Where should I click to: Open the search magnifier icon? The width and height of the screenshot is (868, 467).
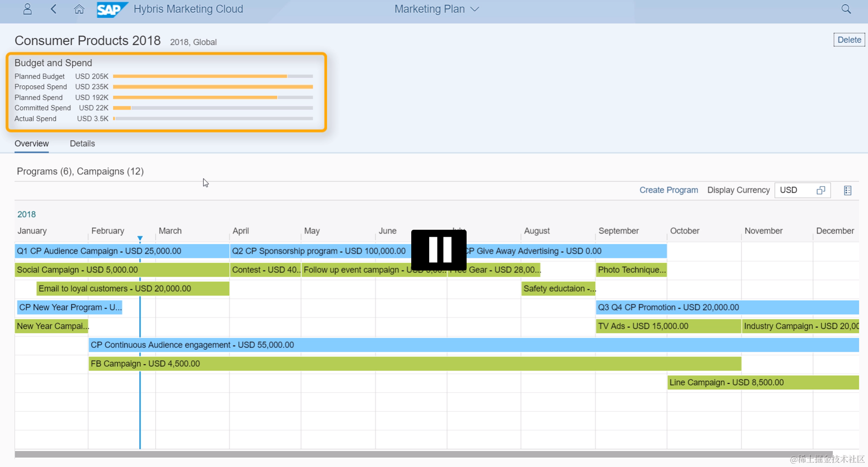pyautogui.click(x=846, y=9)
